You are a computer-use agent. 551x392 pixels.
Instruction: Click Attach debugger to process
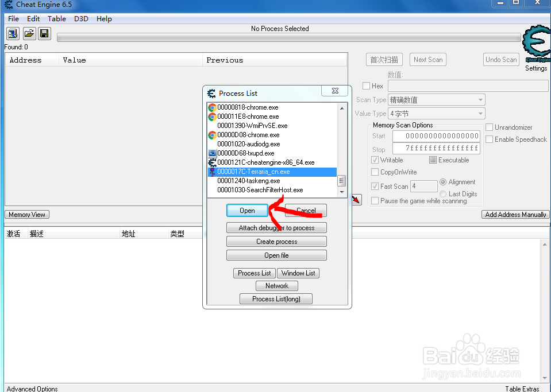coord(276,228)
